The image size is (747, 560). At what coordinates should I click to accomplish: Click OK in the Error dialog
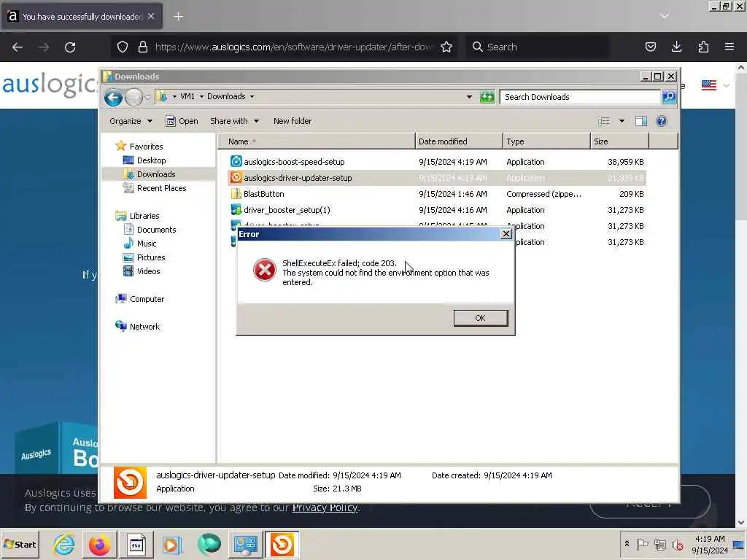point(480,318)
